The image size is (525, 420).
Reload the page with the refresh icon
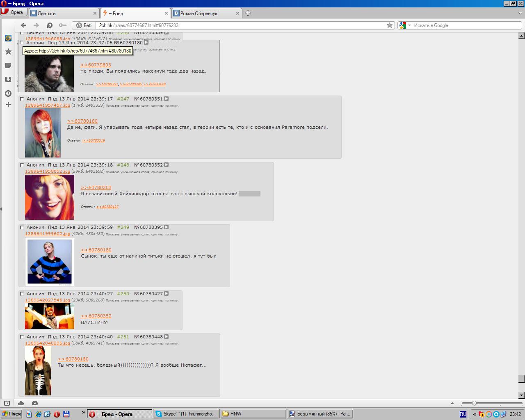tap(50, 25)
